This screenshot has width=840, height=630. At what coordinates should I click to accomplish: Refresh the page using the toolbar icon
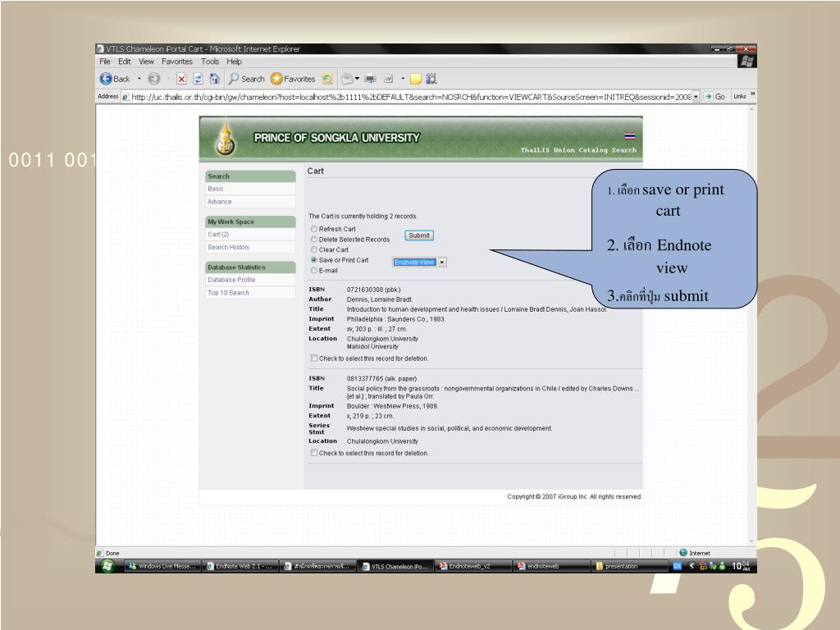198,80
